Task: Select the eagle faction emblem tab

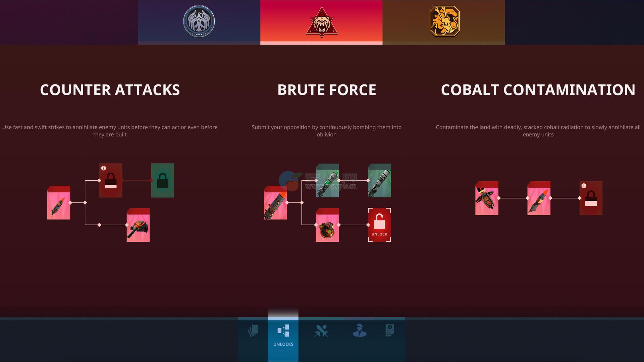Action: click(199, 22)
